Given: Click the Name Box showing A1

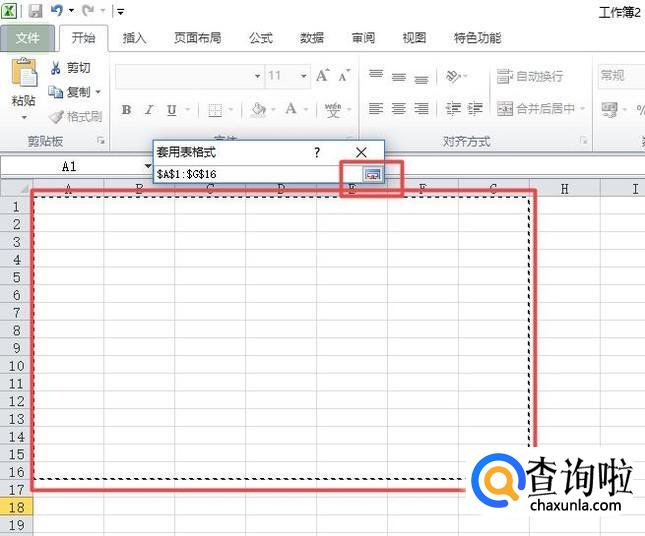Looking at the screenshot, I should (69, 167).
